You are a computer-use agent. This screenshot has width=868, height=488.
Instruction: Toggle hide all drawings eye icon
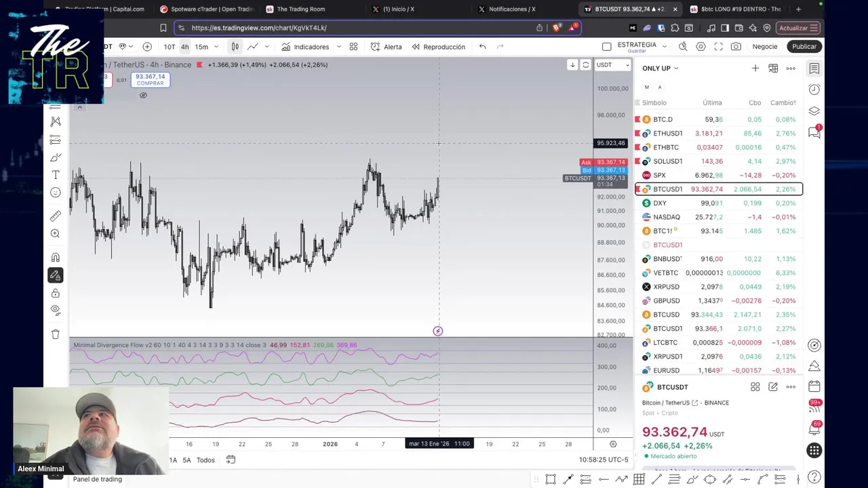56,310
